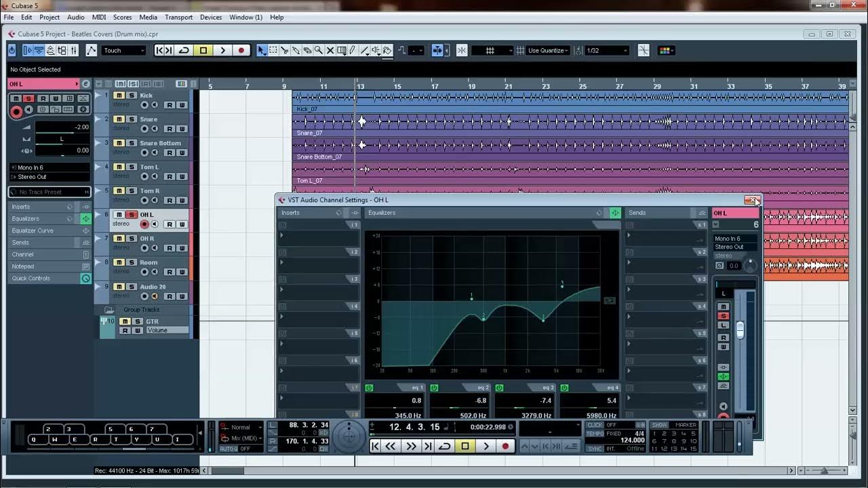Select the Split scissors tool
Image resolution: width=868 pixels, height=488 pixels.
(285, 50)
